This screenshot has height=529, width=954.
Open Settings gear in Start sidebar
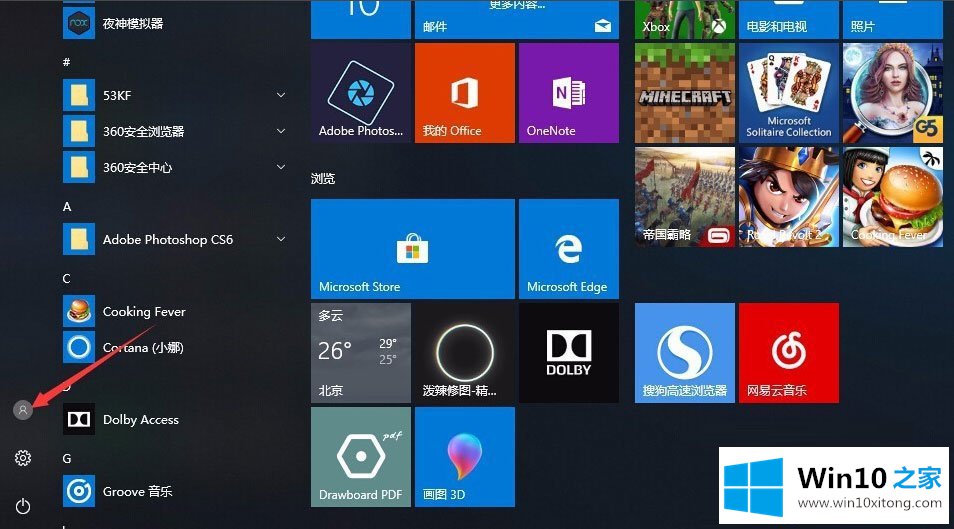[x=23, y=458]
